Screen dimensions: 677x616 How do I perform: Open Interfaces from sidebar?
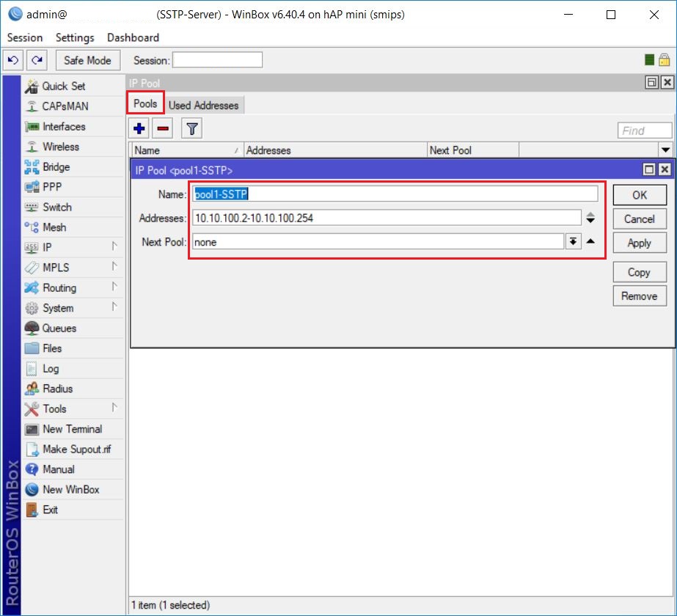[x=73, y=126]
